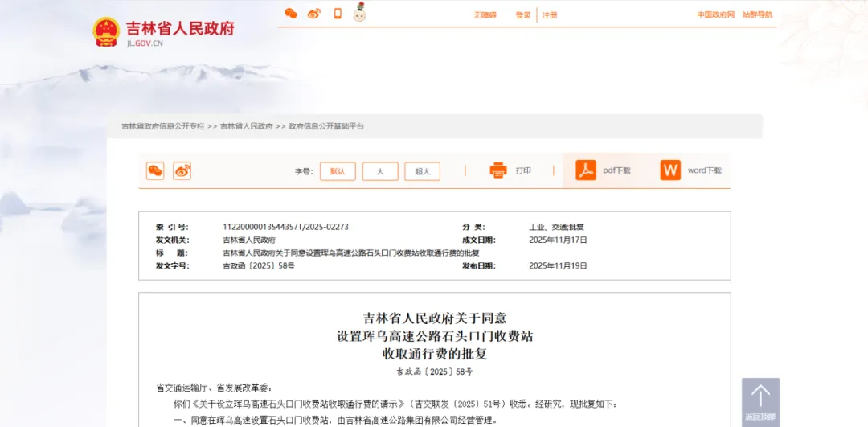Set font size to 默认

coord(338,171)
